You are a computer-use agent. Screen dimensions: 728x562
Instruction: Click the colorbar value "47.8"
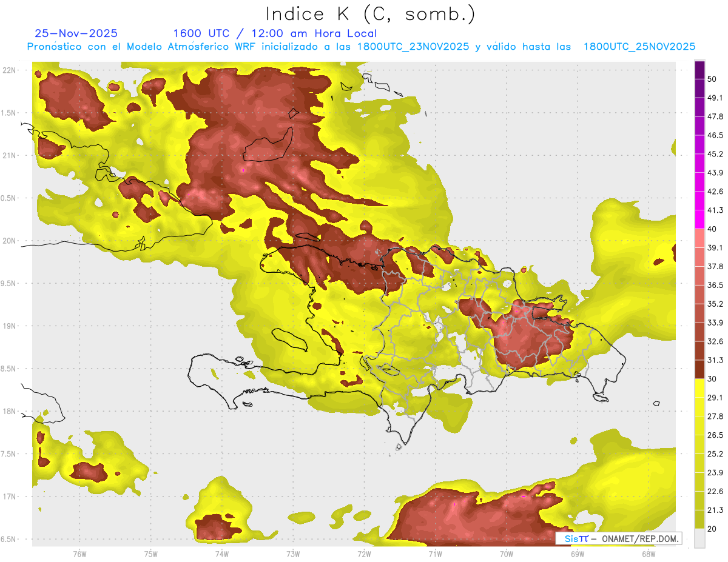click(715, 116)
